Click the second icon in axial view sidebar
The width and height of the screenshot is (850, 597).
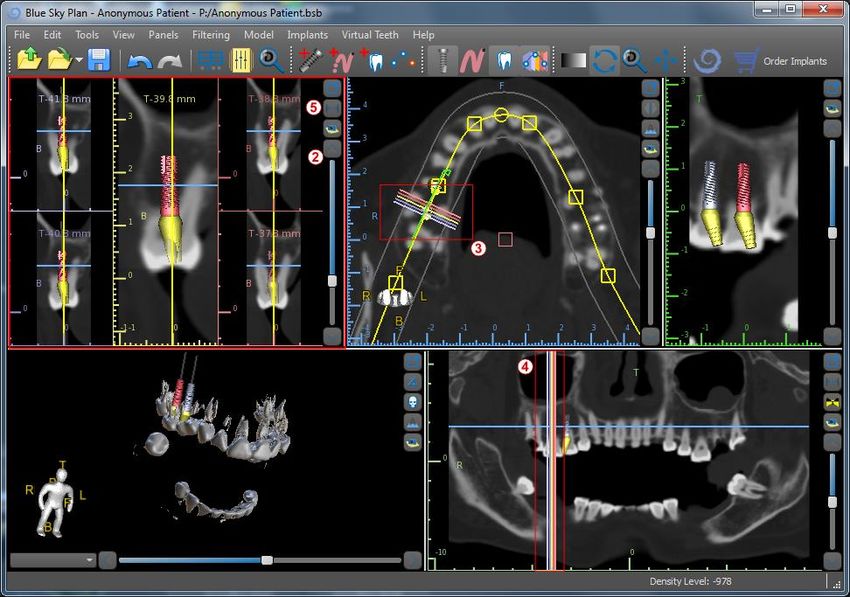(651, 108)
